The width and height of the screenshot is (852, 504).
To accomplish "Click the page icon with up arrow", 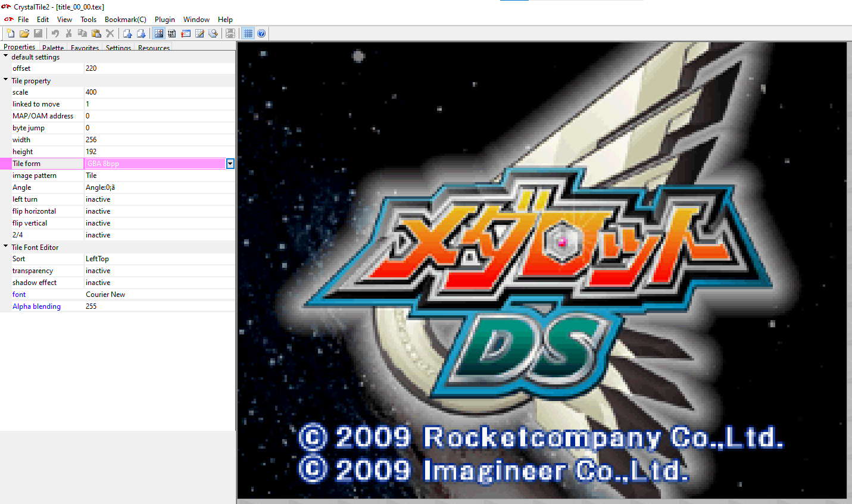I will click(127, 33).
